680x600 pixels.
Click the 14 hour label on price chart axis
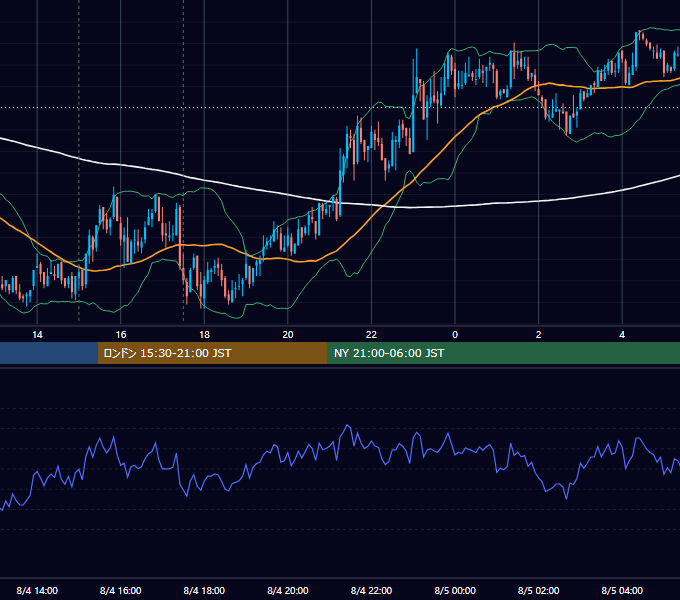[x=37, y=335]
